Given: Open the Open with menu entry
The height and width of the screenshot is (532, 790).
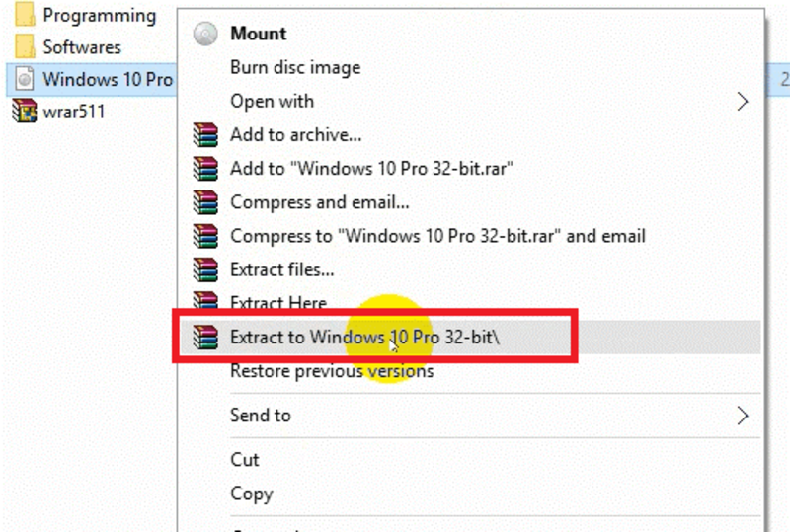Looking at the screenshot, I should tap(273, 102).
